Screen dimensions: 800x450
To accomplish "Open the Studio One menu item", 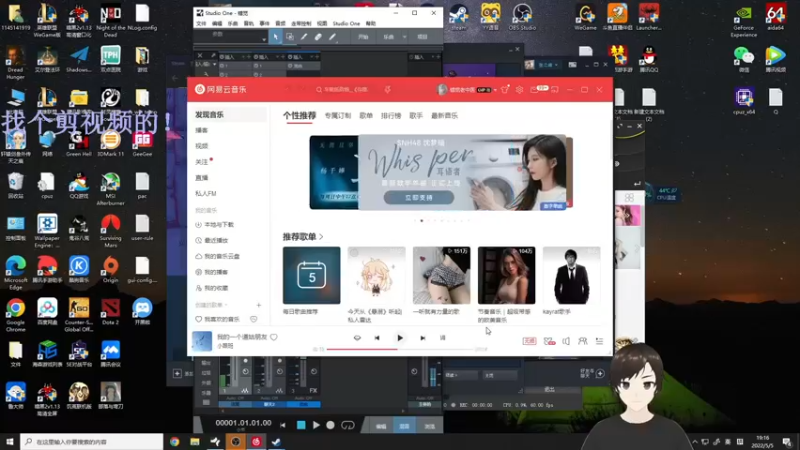I will pos(346,23).
